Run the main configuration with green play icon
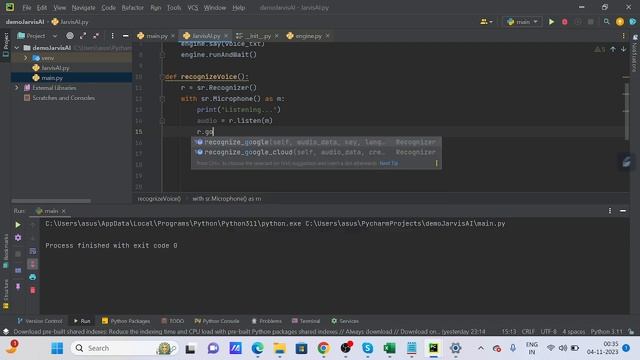The height and width of the screenshot is (360, 640). (x=551, y=22)
